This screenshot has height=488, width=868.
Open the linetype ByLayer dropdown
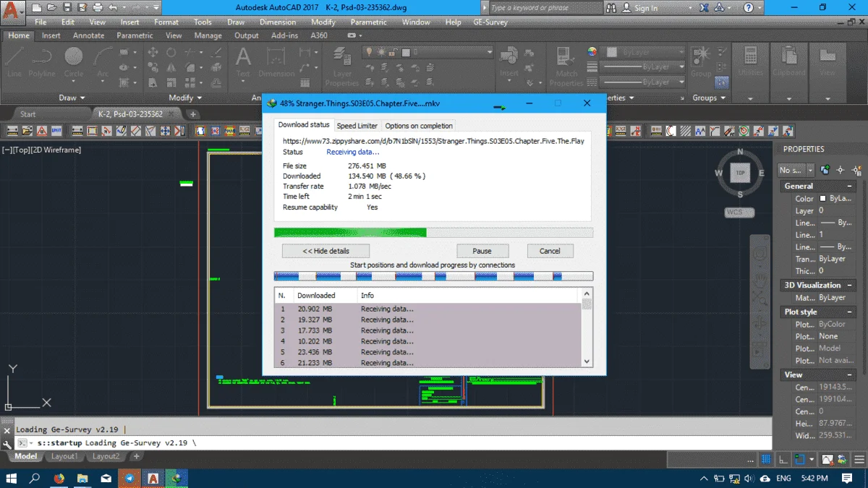pyautogui.click(x=644, y=82)
